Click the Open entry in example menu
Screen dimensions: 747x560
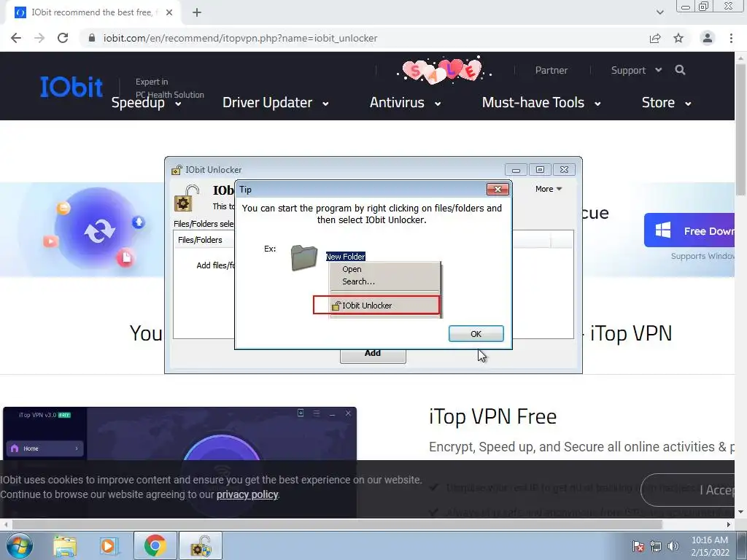[352, 269]
